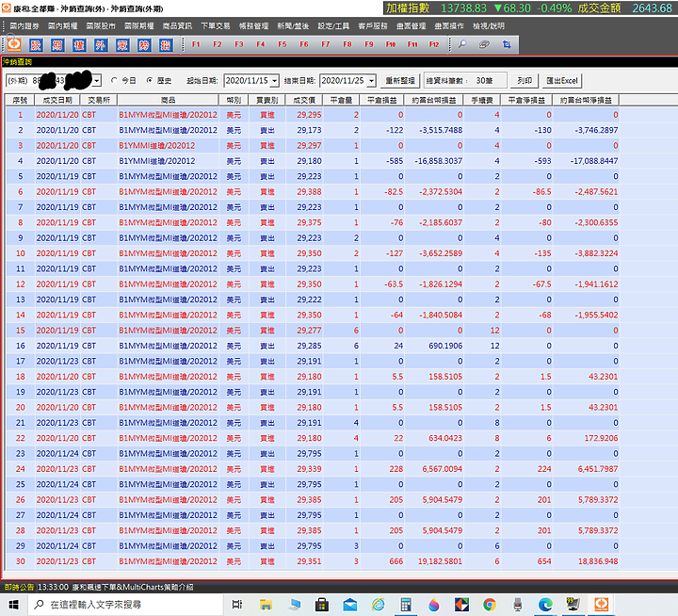Open the 指 toolbar icon
This screenshot has width=678, height=616.
coord(166,44)
